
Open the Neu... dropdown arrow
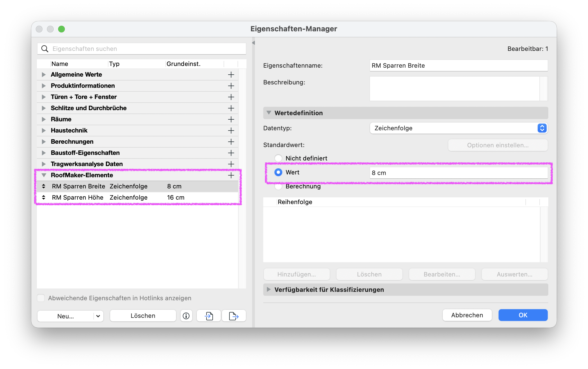point(98,316)
